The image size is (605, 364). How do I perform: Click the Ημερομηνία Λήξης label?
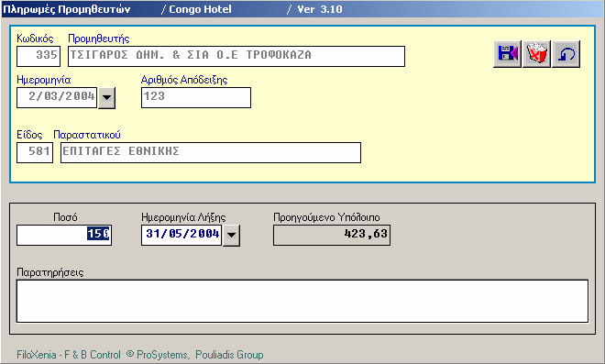point(183,217)
